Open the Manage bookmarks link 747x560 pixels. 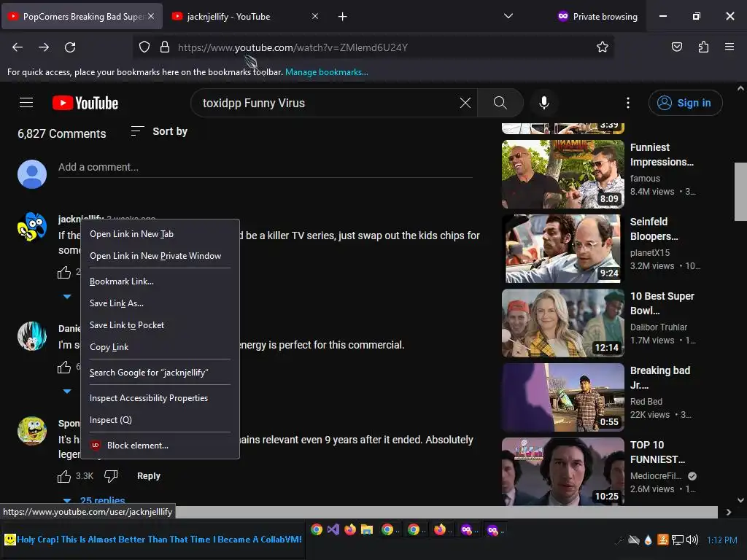[x=326, y=72]
